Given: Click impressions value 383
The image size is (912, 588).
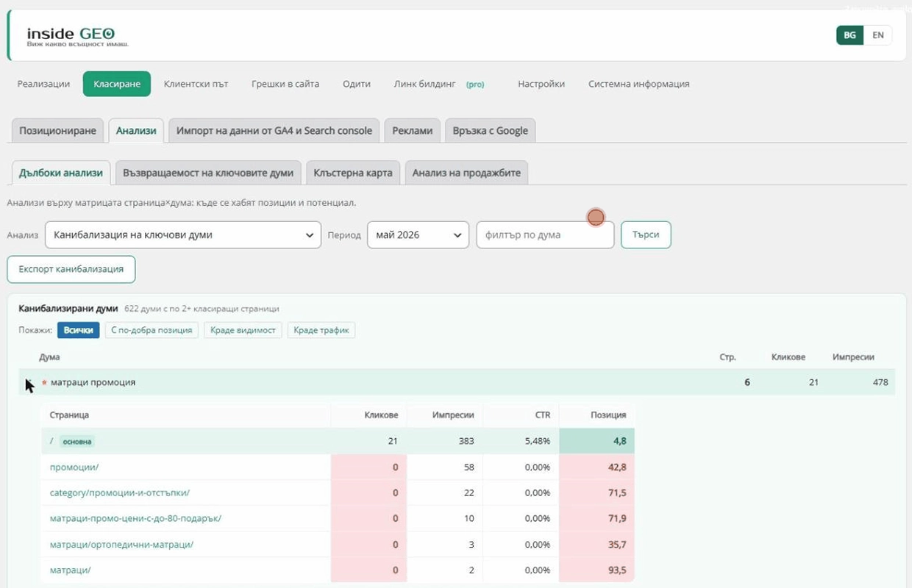Looking at the screenshot, I should pos(466,441).
